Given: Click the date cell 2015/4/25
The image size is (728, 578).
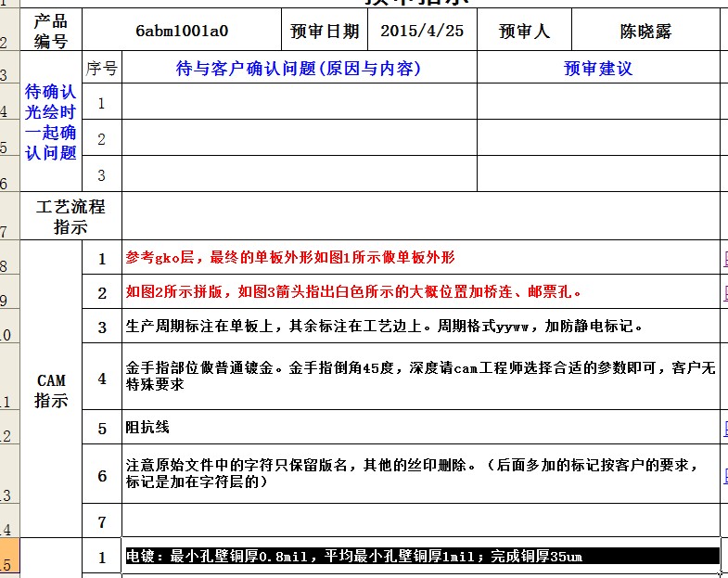Looking at the screenshot, I should [x=422, y=30].
